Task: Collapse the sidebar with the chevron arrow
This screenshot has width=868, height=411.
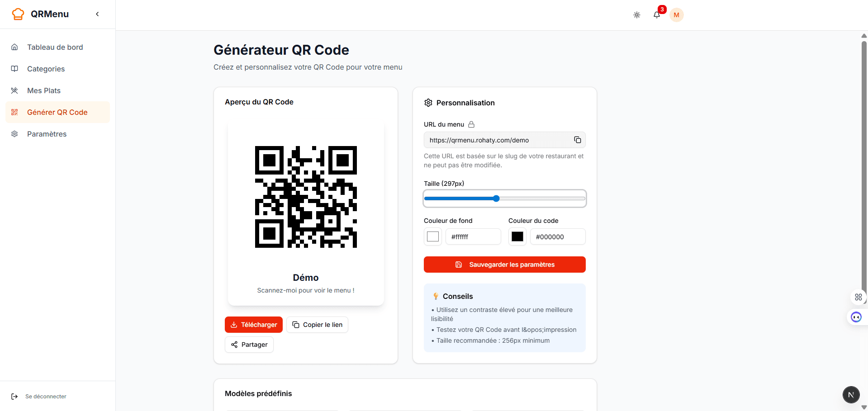Action: coord(97,14)
